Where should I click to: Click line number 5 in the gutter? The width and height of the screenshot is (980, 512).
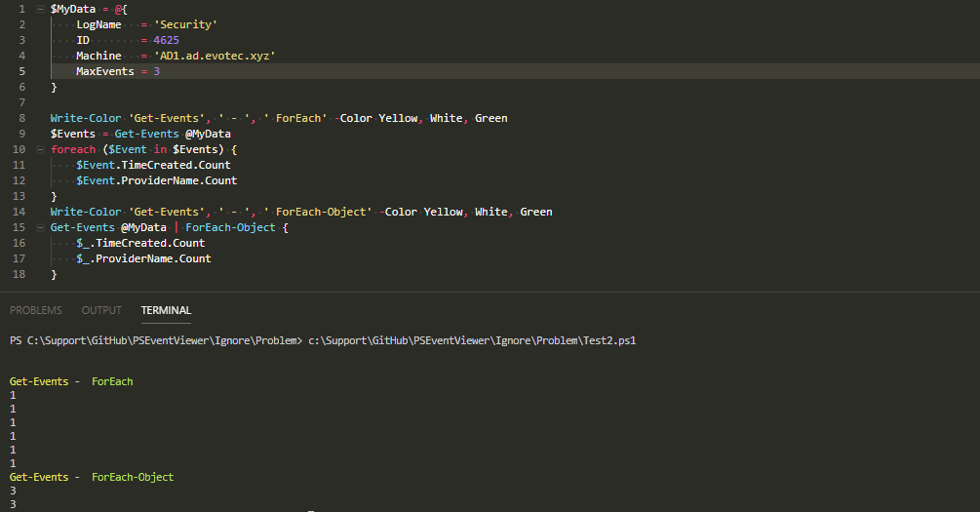click(21, 71)
